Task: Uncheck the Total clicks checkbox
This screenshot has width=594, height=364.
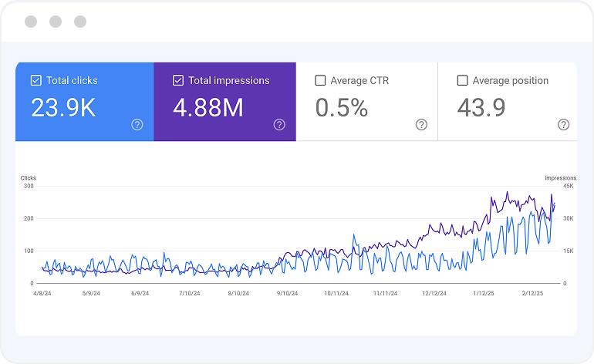Action: pos(36,80)
